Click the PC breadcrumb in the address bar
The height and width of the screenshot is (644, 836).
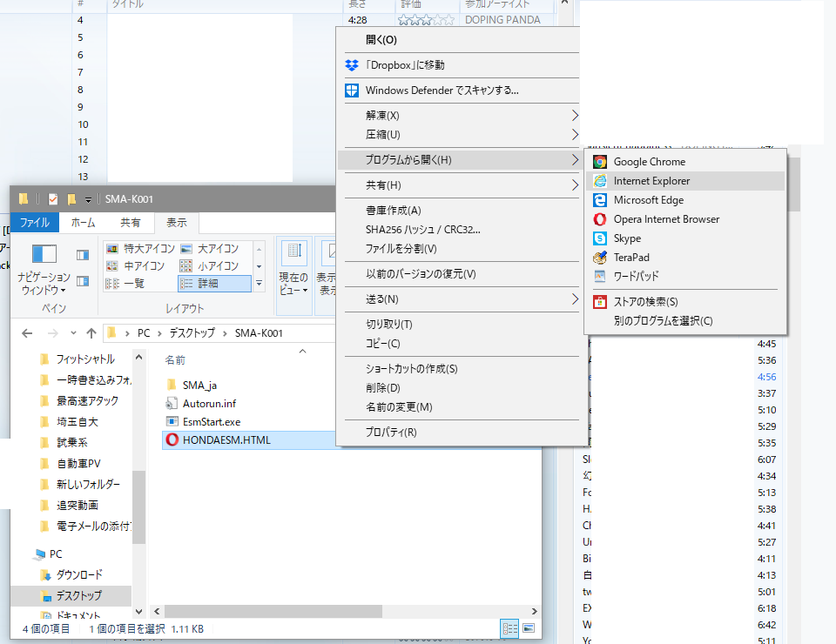(x=144, y=333)
